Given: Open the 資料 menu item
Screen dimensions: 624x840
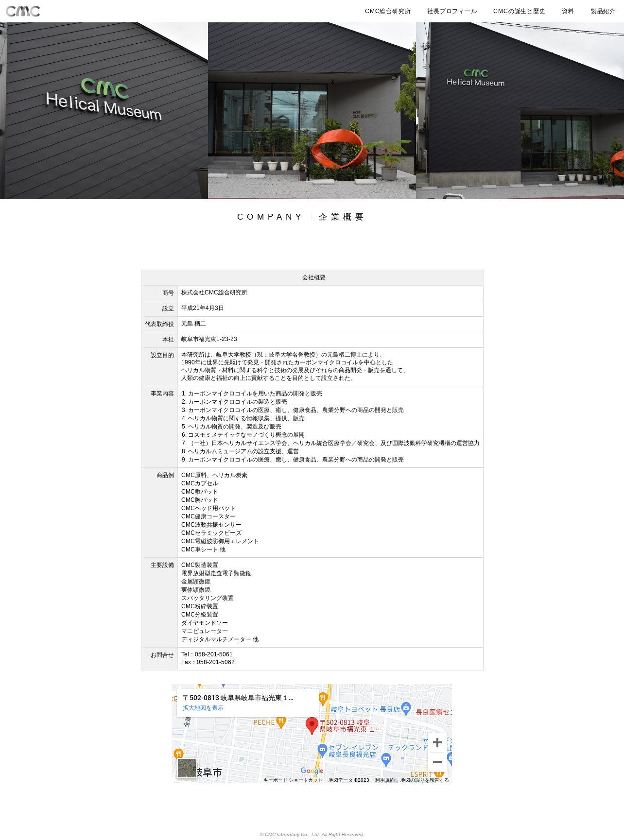Looking at the screenshot, I should (568, 11).
